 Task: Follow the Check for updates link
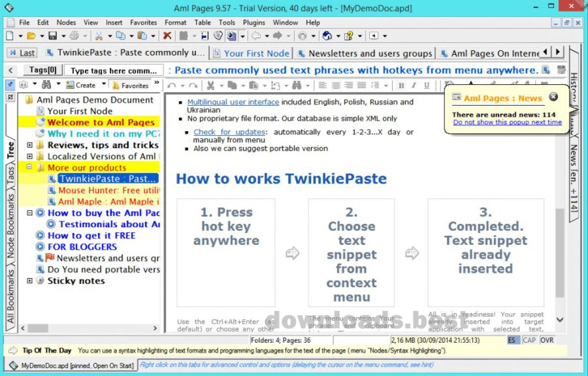[x=229, y=132]
